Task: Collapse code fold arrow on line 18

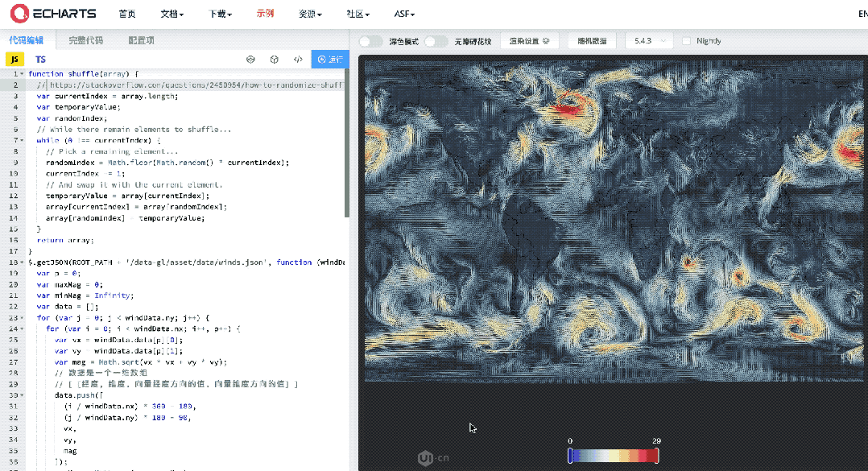Action: pyautogui.click(x=23, y=262)
